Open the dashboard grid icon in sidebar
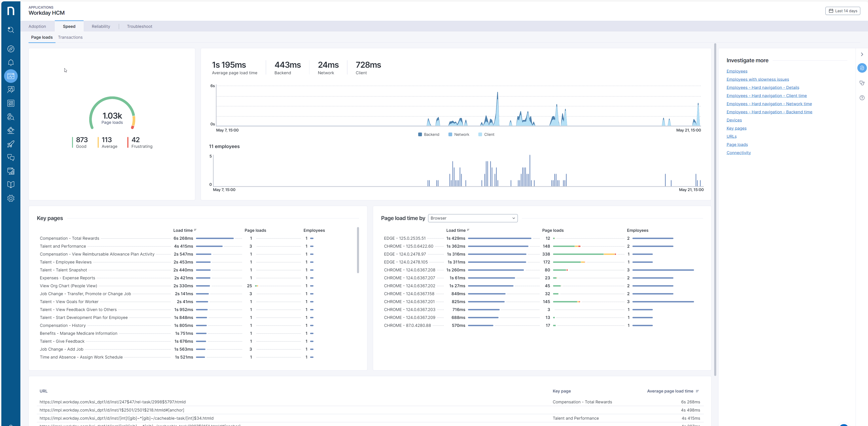The height and width of the screenshot is (426, 868). click(11, 103)
